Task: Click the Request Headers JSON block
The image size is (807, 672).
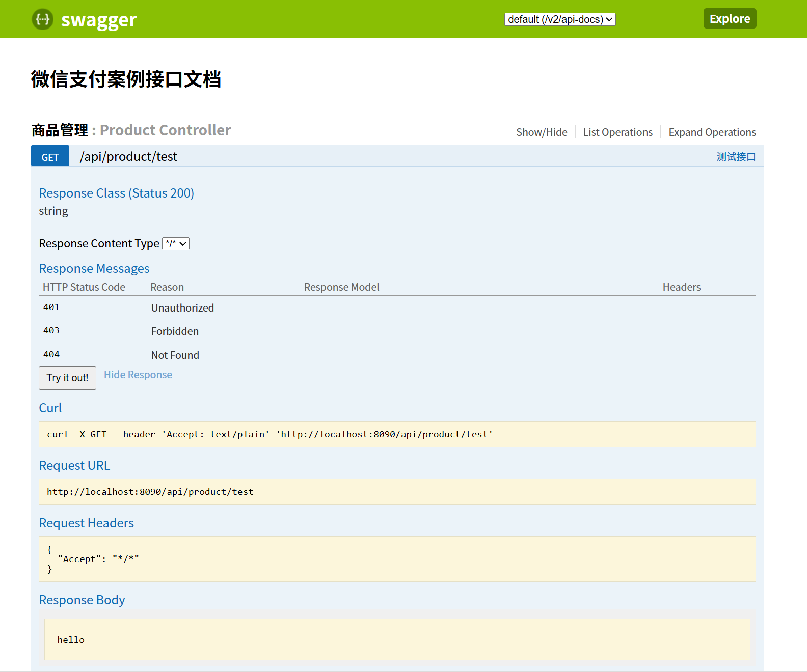Action: point(397,559)
